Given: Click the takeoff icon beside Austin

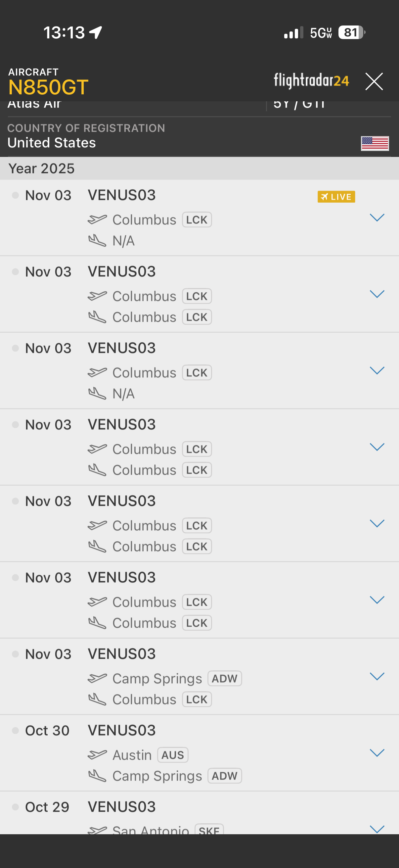Looking at the screenshot, I should (x=97, y=755).
